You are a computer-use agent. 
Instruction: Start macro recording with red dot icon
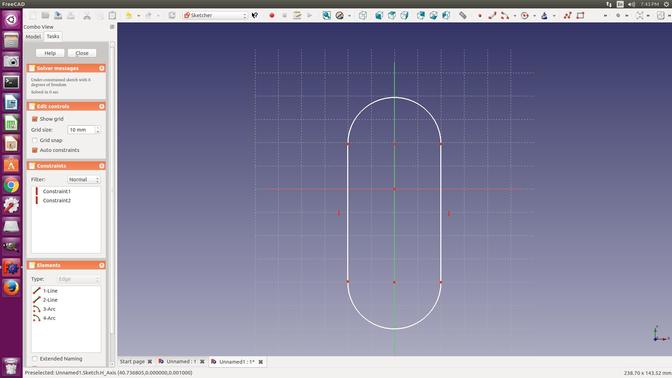(x=272, y=15)
